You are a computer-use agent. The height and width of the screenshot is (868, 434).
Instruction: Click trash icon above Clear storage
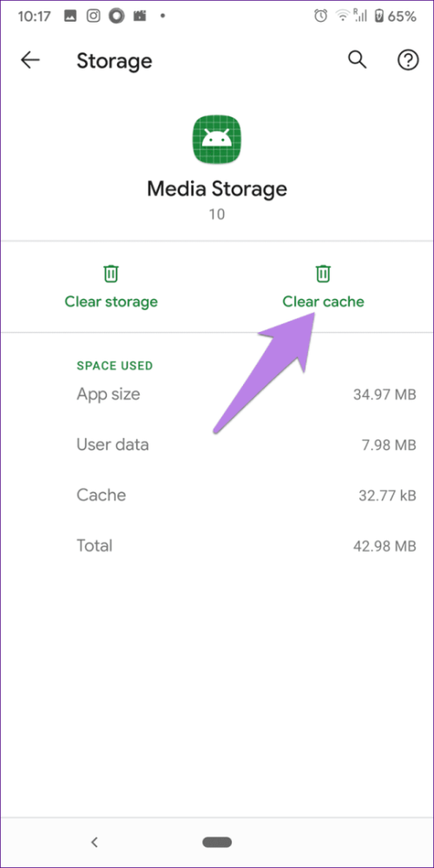click(x=111, y=274)
